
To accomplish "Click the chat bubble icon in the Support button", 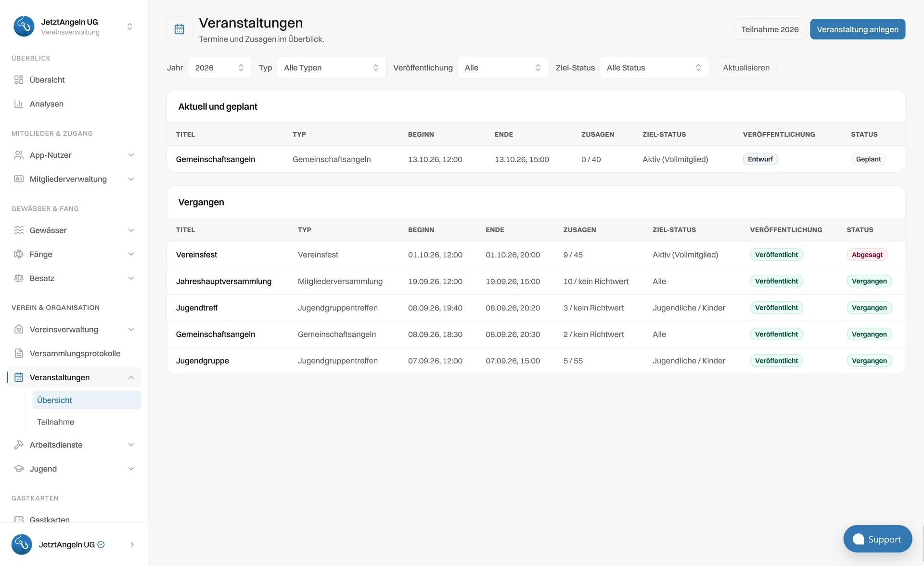I will coord(858,539).
